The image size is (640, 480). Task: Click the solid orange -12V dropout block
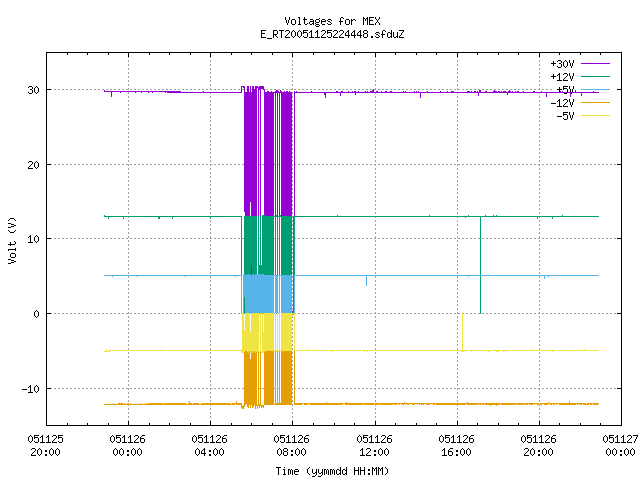pos(268,378)
